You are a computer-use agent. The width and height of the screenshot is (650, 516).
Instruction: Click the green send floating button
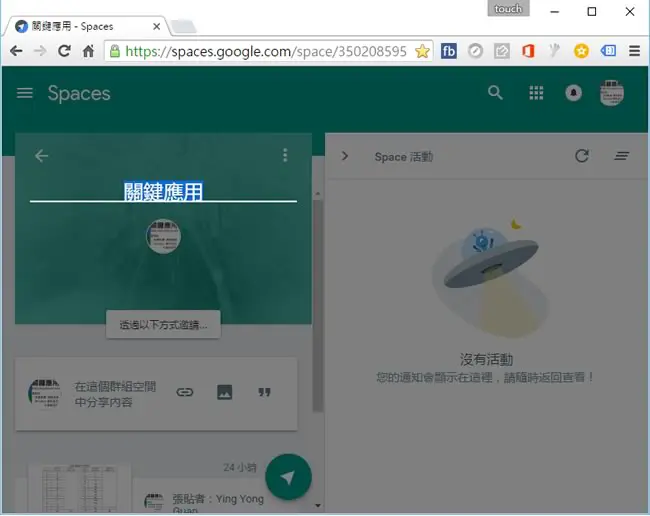tap(288, 477)
